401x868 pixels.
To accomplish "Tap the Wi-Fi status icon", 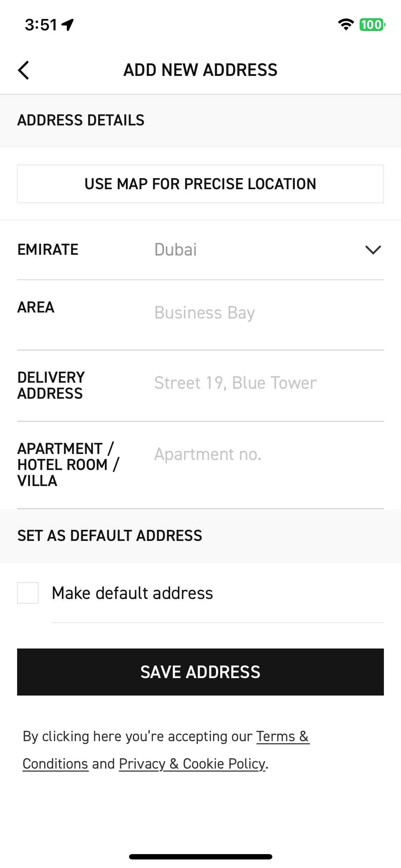I will (346, 25).
